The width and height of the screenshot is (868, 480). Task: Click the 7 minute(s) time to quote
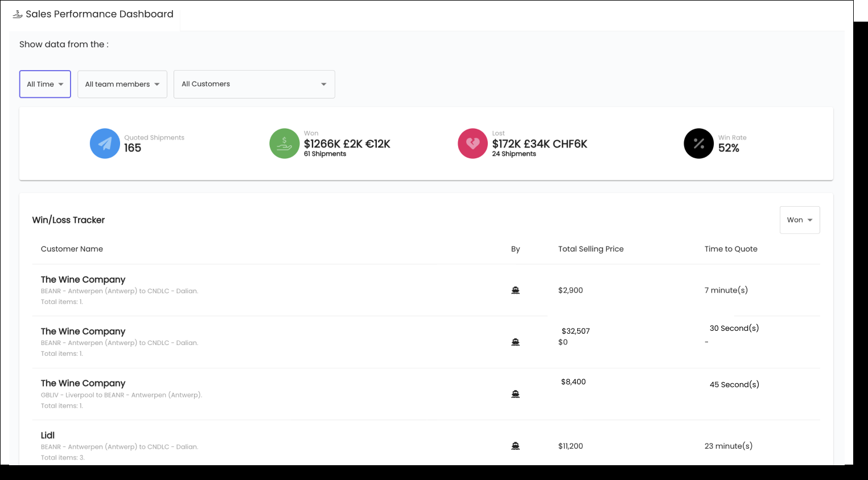tap(726, 290)
